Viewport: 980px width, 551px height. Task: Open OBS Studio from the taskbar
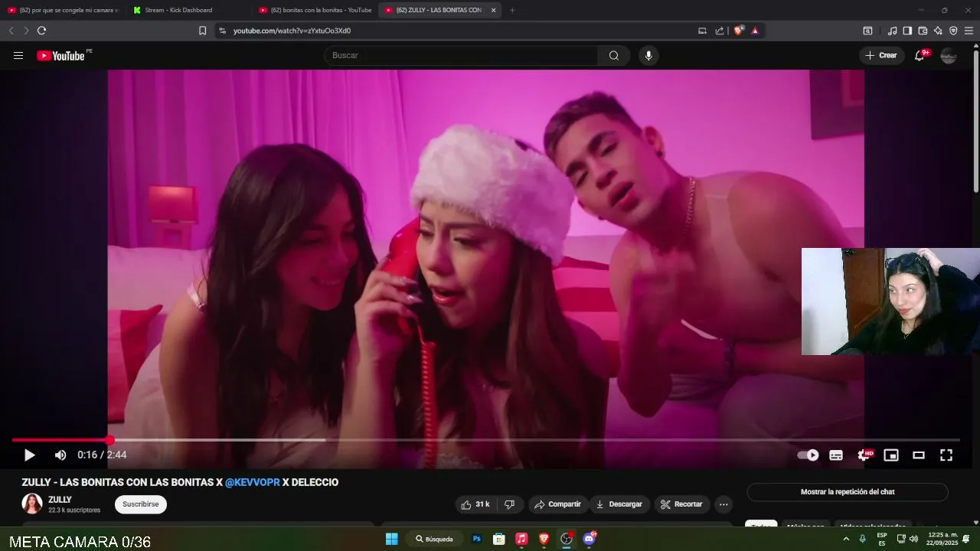point(567,539)
